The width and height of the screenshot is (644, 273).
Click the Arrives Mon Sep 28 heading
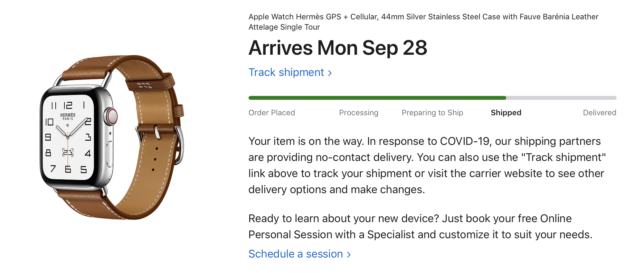(x=337, y=48)
